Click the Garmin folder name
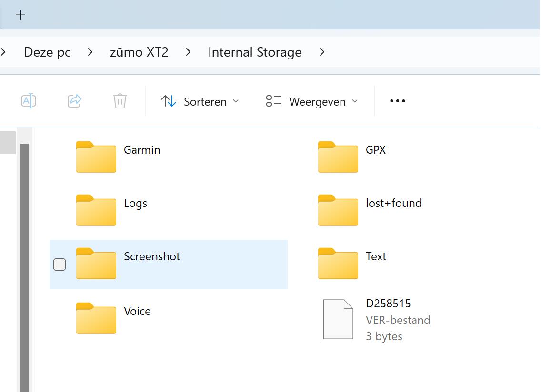Image resolution: width=541 pixels, height=392 pixels. (x=142, y=150)
